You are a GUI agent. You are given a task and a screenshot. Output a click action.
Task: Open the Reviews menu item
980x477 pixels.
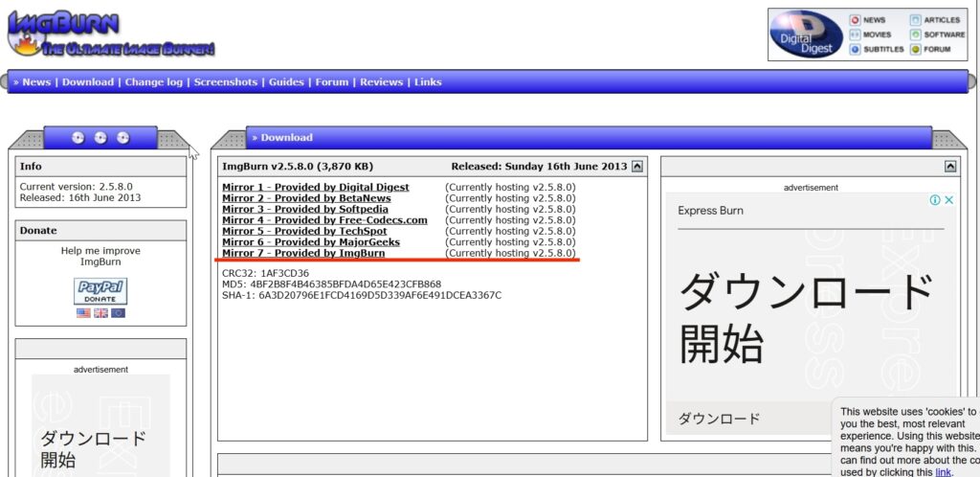381,82
